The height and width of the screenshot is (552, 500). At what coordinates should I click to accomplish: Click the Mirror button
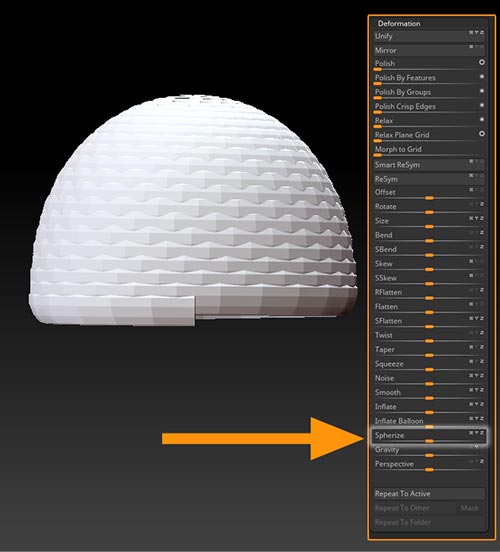(429, 50)
